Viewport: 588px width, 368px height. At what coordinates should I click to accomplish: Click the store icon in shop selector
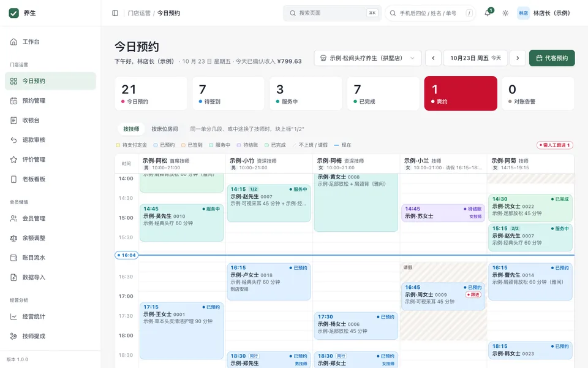pyautogui.click(x=323, y=58)
